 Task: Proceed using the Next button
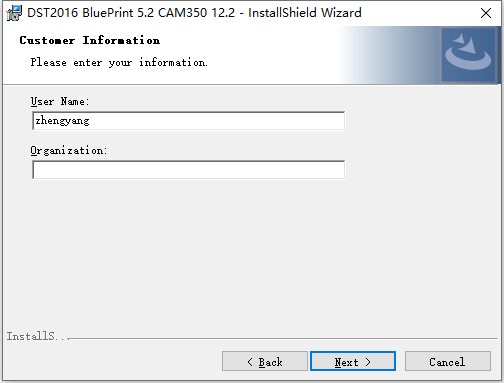pyautogui.click(x=353, y=361)
